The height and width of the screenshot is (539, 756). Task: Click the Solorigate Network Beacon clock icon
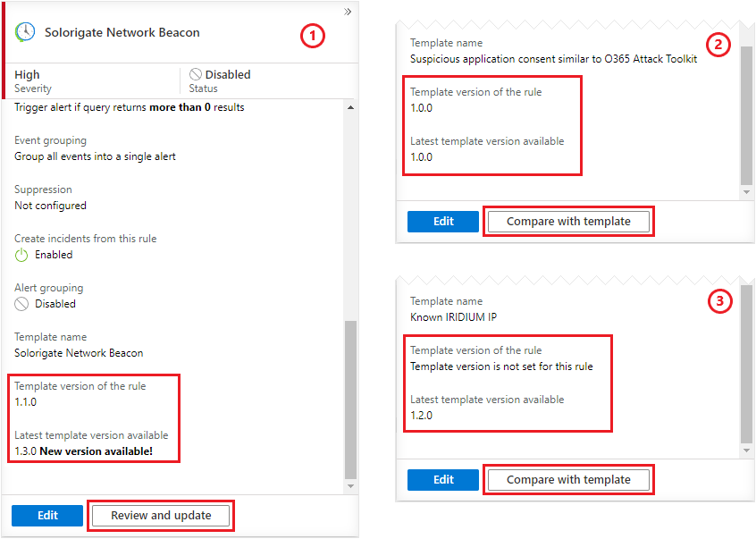pyautogui.click(x=25, y=32)
